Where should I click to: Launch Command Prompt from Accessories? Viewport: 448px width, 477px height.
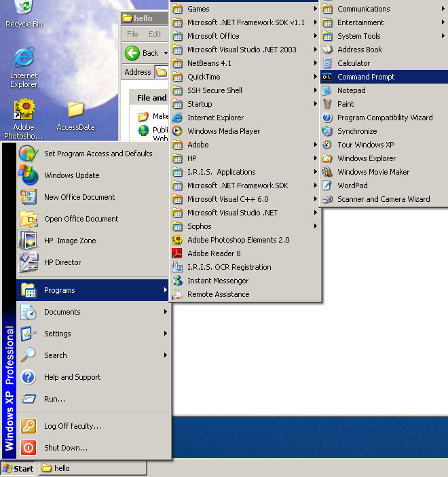(384, 77)
